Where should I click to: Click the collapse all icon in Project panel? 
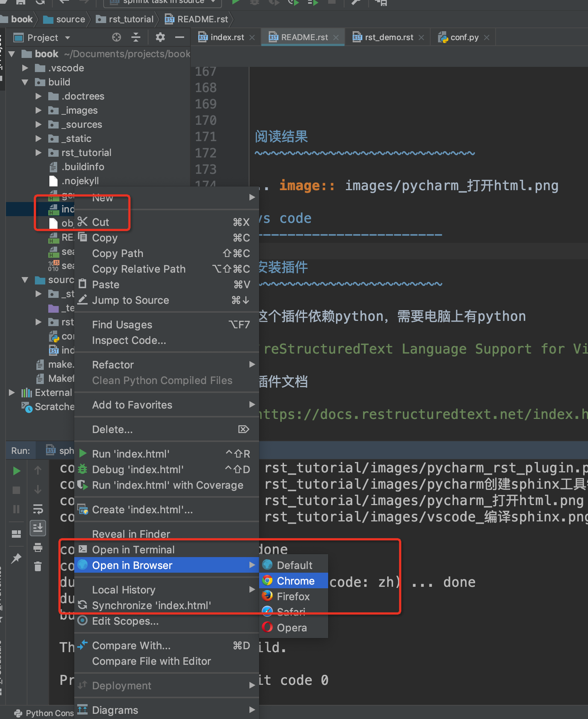[x=136, y=38]
